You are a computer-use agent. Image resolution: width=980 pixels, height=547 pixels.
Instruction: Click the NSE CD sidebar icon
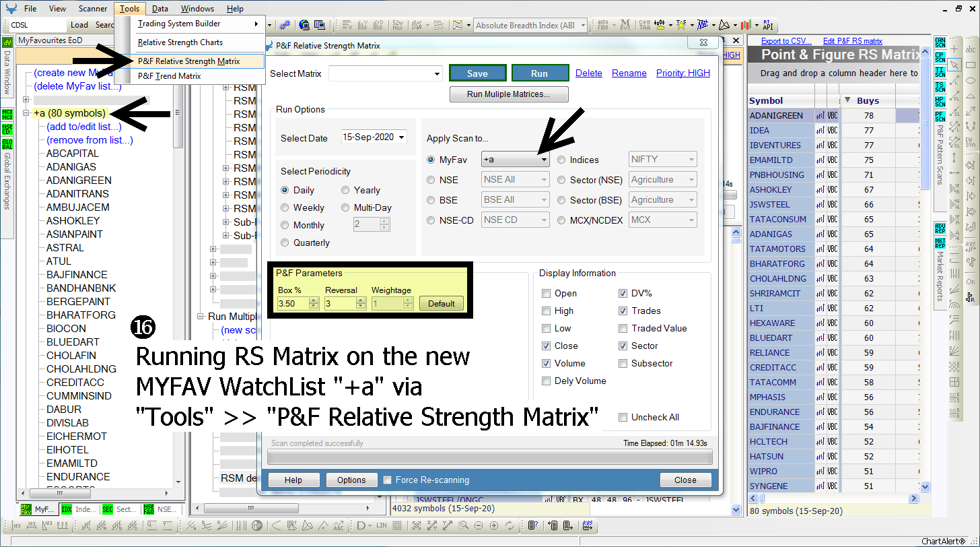(7, 129)
